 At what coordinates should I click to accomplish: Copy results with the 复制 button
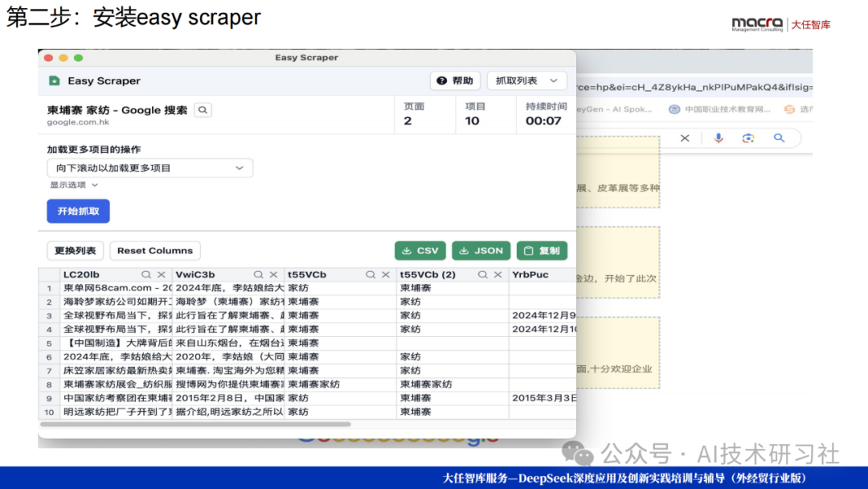point(542,251)
